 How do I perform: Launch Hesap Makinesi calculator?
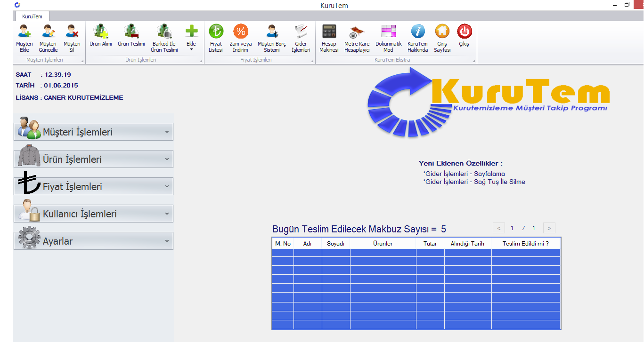[x=329, y=32]
